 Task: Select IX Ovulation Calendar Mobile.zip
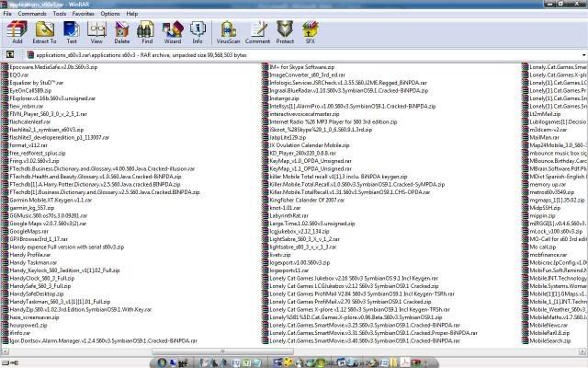point(310,145)
